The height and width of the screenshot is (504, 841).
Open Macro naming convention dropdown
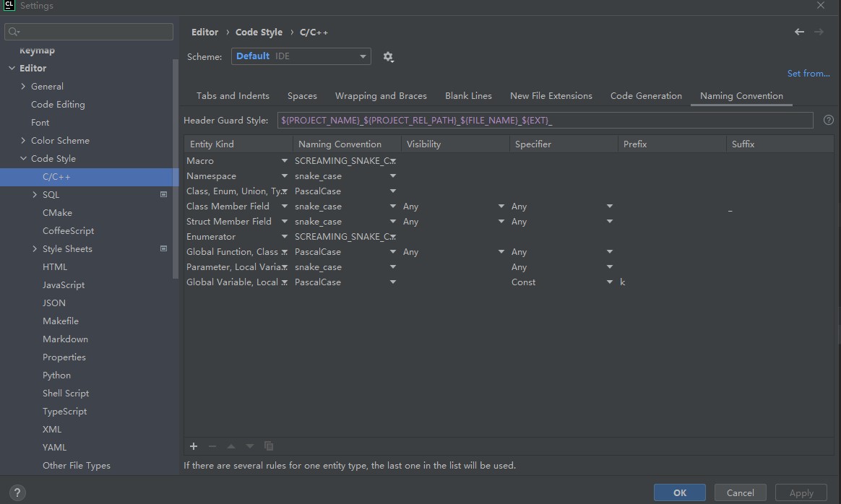tap(393, 161)
